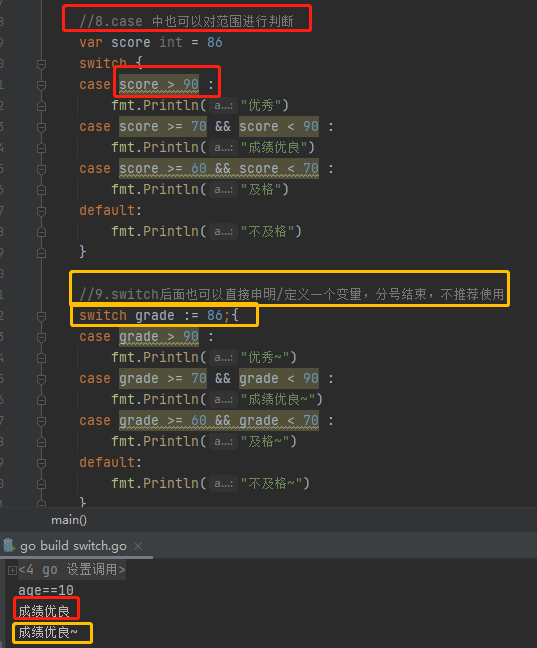Click fold marker next to second default:

click(x=41, y=463)
